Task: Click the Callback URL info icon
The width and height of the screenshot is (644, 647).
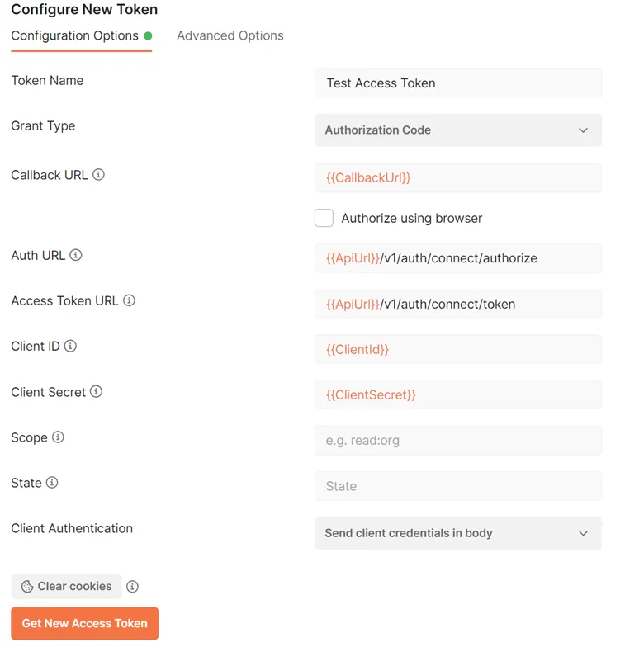Action: click(x=98, y=175)
